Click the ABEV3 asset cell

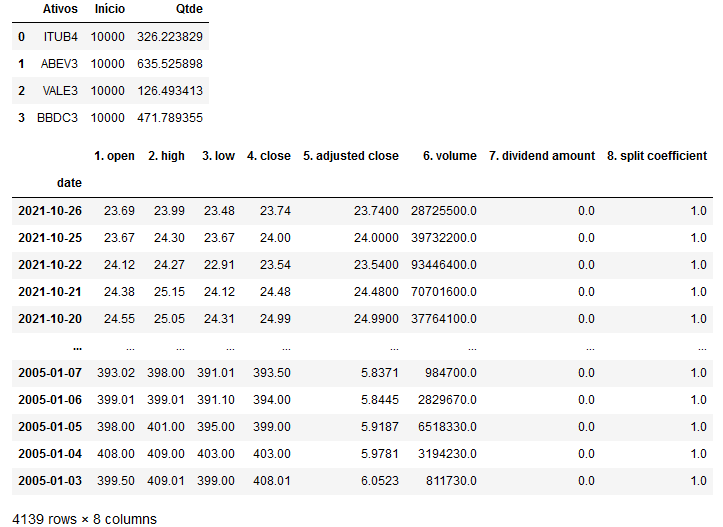(x=59, y=64)
